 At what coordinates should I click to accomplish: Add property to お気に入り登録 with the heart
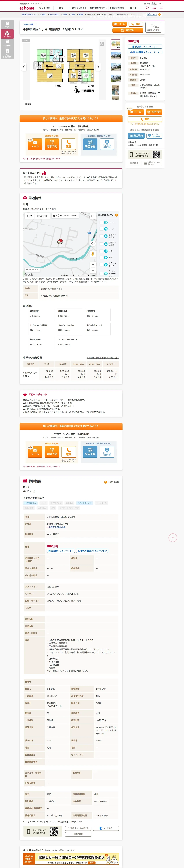153,27
